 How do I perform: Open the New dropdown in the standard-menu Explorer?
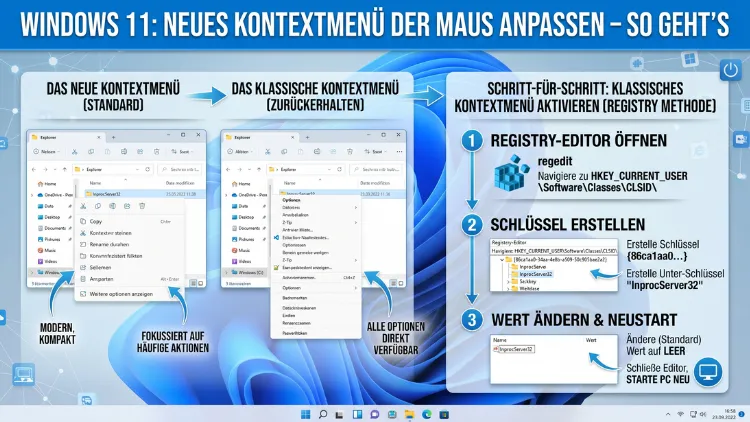tap(46, 152)
